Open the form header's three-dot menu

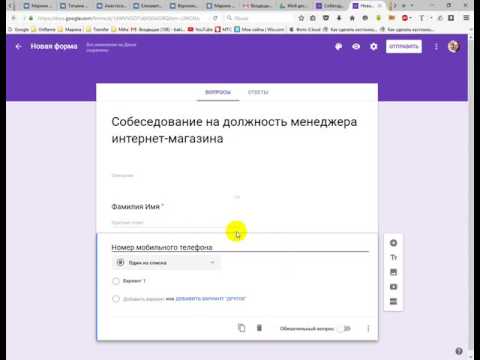(436, 46)
